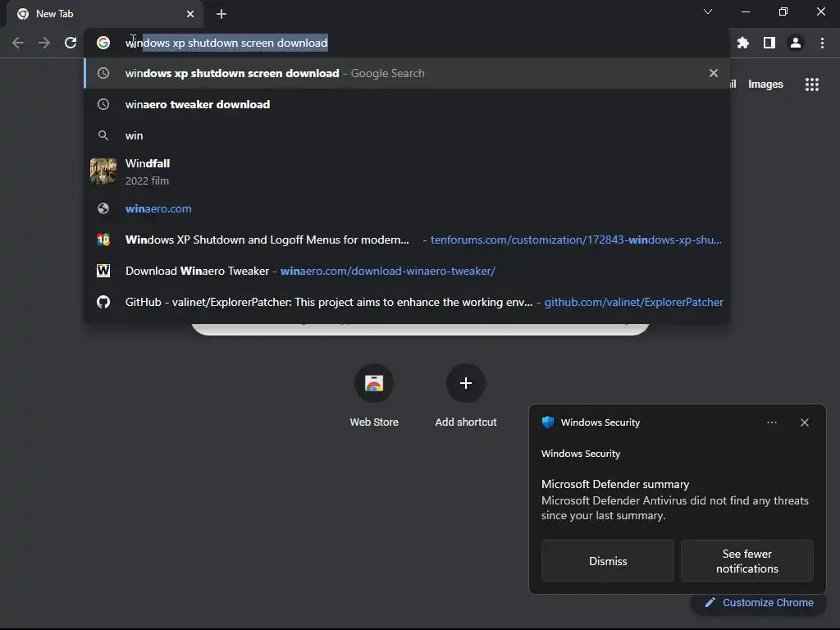Click the globe icon beside winaero.com
The width and height of the screenshot is (840, 630).
(103, 208)
